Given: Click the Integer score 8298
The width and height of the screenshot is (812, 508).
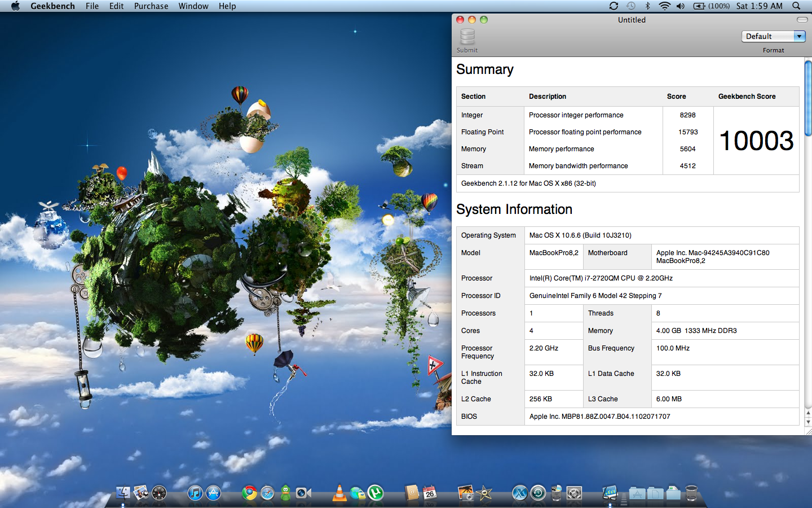Looking at the screenshot, I should (687, 115).
